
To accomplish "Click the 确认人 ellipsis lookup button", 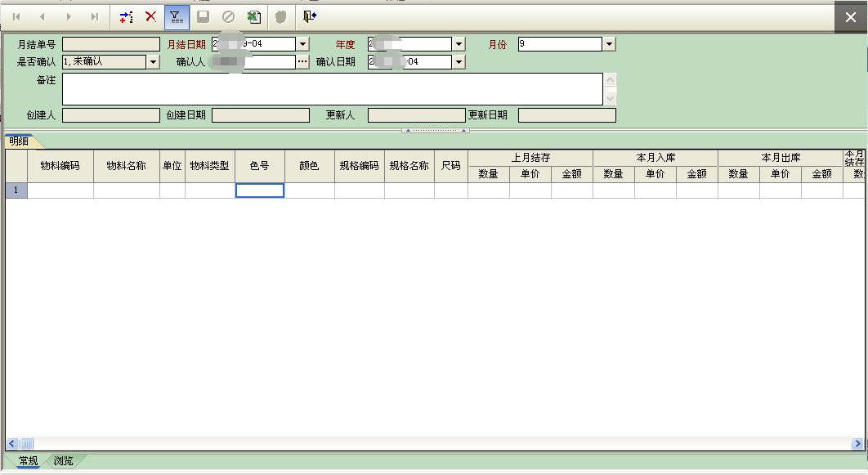I will (x=302, y=62).
